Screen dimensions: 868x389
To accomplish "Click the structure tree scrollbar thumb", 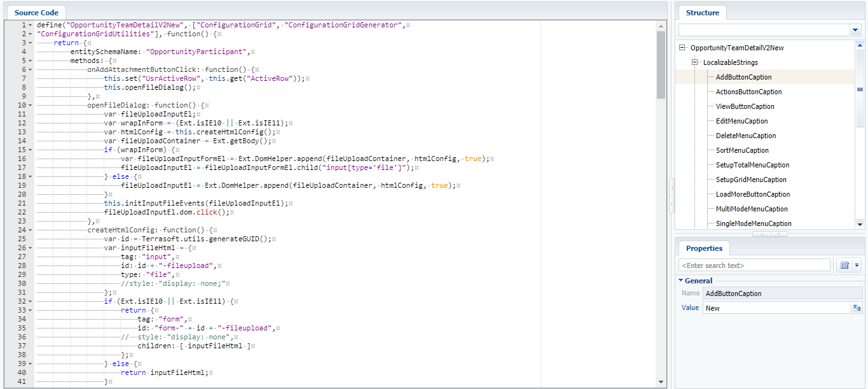I will pos(860,90).
